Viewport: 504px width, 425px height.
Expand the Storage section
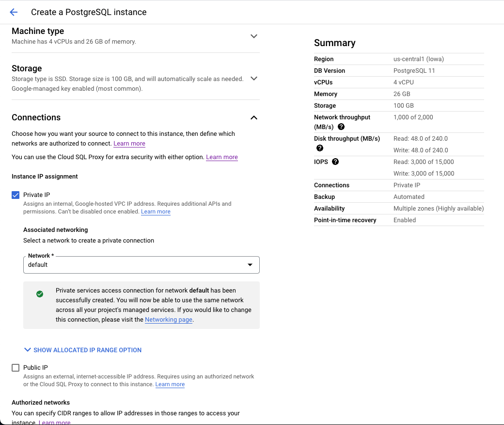coord(254,78)
